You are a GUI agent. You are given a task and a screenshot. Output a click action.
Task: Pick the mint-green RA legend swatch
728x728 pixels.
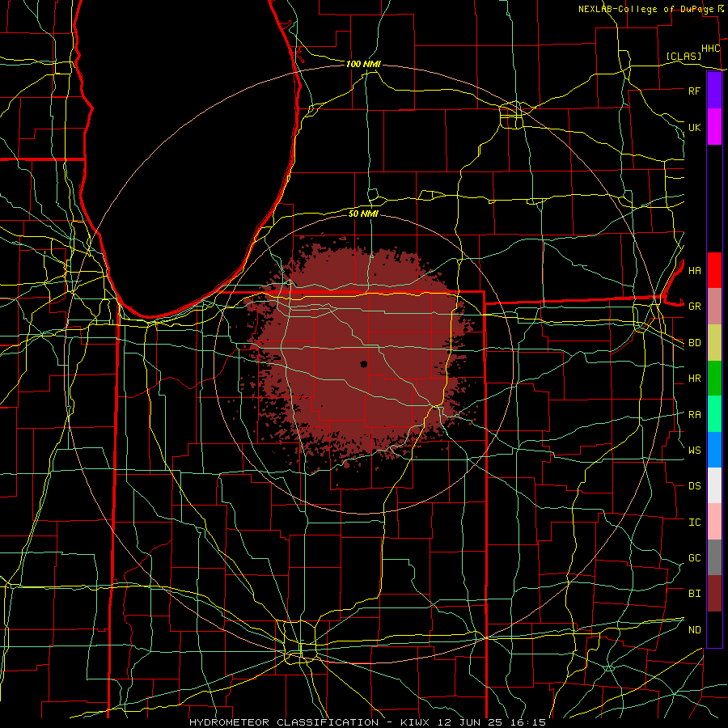[714, 414]
